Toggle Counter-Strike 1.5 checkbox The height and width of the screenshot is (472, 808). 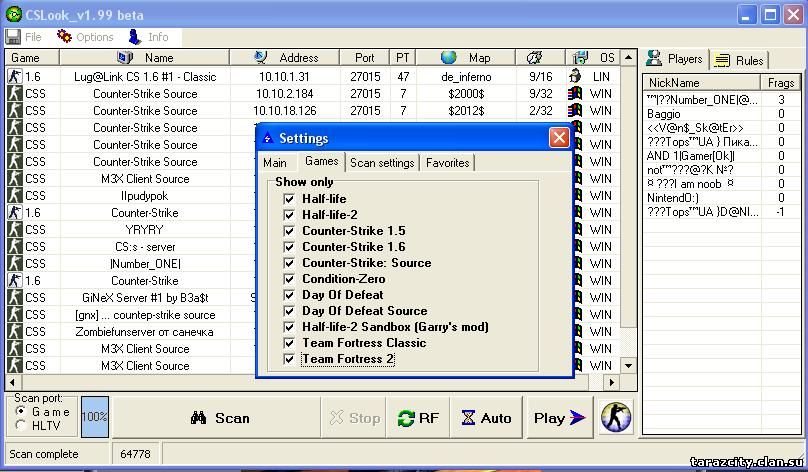pyautogui.click(x=289, y=231)
